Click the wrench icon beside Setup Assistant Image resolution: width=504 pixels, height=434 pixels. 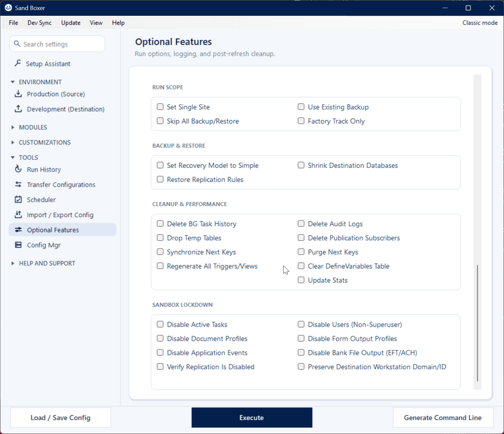[x=18, y=63]
